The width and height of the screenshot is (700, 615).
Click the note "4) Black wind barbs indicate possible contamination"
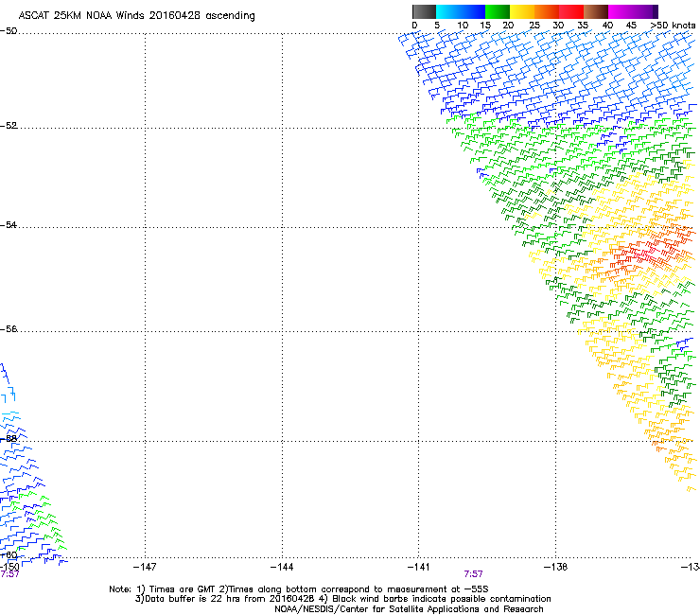[x=435, y=599]
